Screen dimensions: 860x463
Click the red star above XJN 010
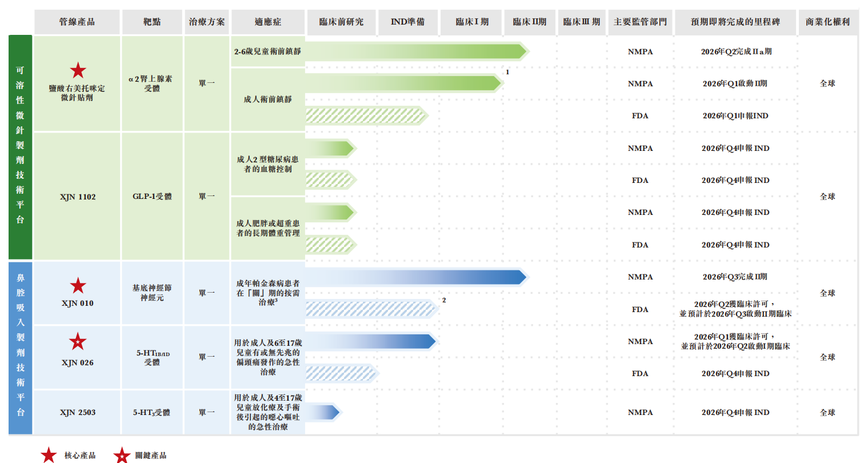[78, 285]
